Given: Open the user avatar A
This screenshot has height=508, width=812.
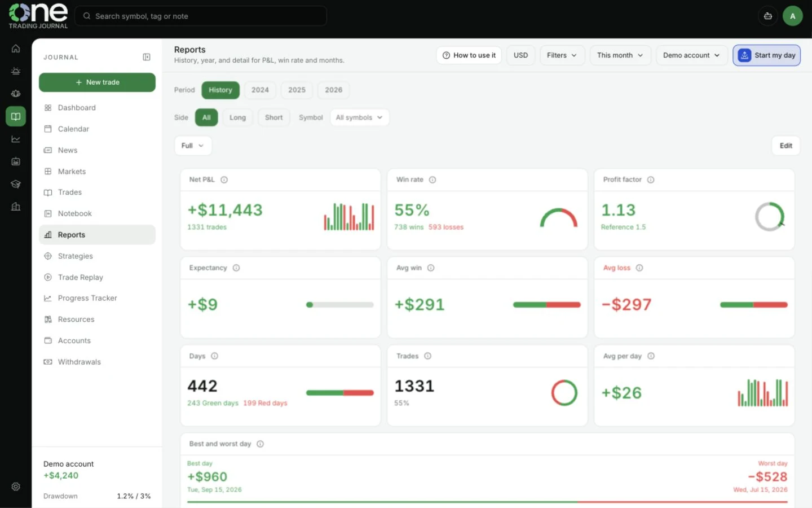Looking at the screenshot, I should 793,16.
